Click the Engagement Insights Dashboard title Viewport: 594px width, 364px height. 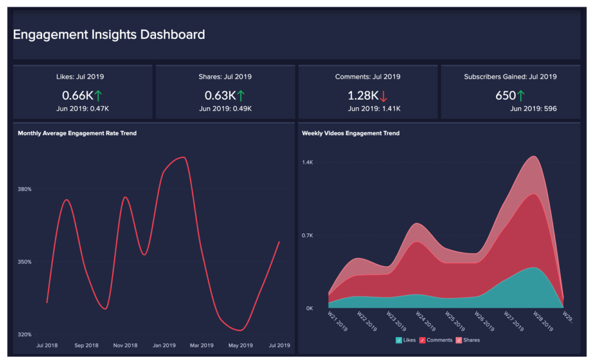(x=109, y=35)
